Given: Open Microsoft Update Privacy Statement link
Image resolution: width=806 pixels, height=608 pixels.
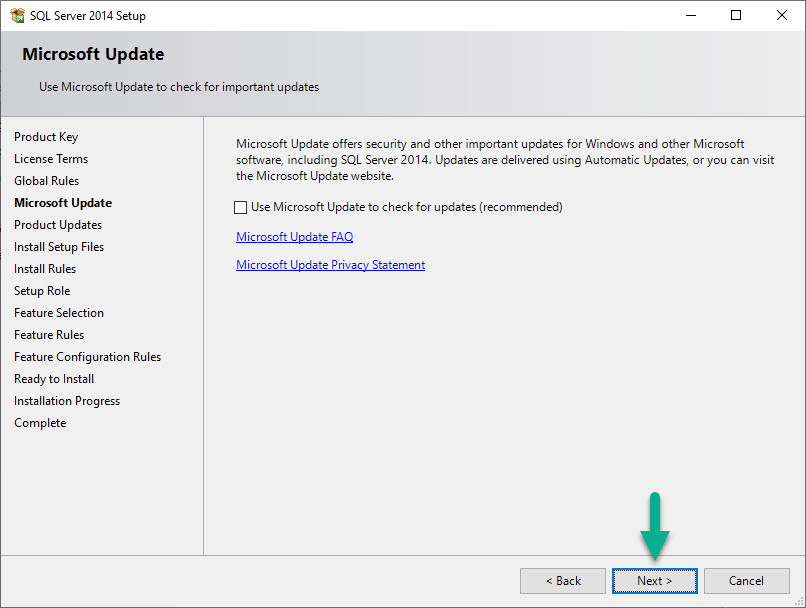Looking at the screenshot, I should click(331, 265).
